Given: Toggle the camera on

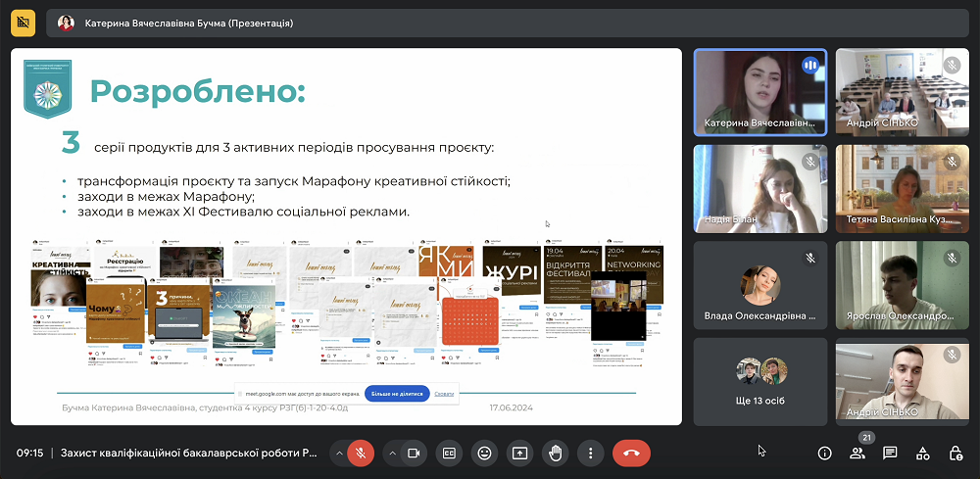Looking at the screenshot, I should pos(414,454).
